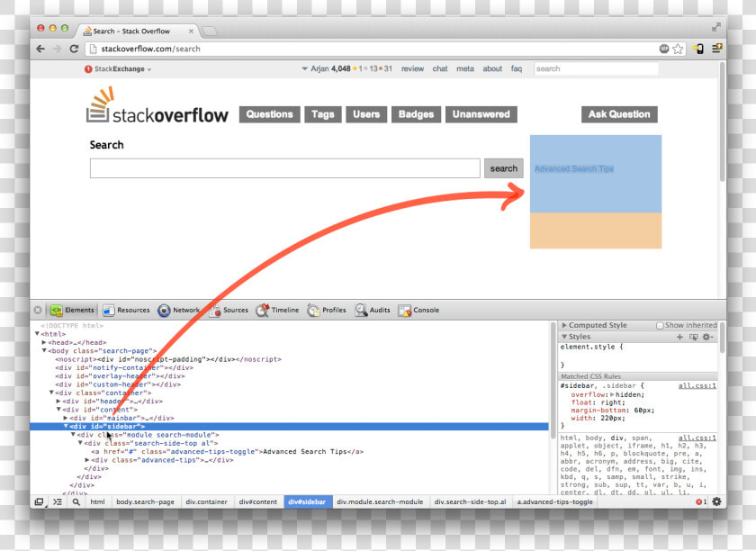Select a.advanced-tips-toggle breadcrumb
The image size is (756, 551).
(x=555, y=502)
